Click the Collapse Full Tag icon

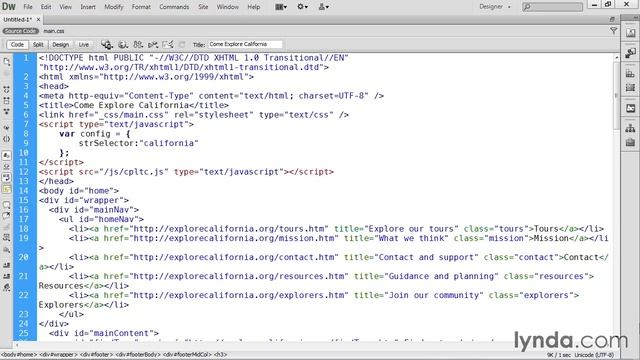click(7, 89)
